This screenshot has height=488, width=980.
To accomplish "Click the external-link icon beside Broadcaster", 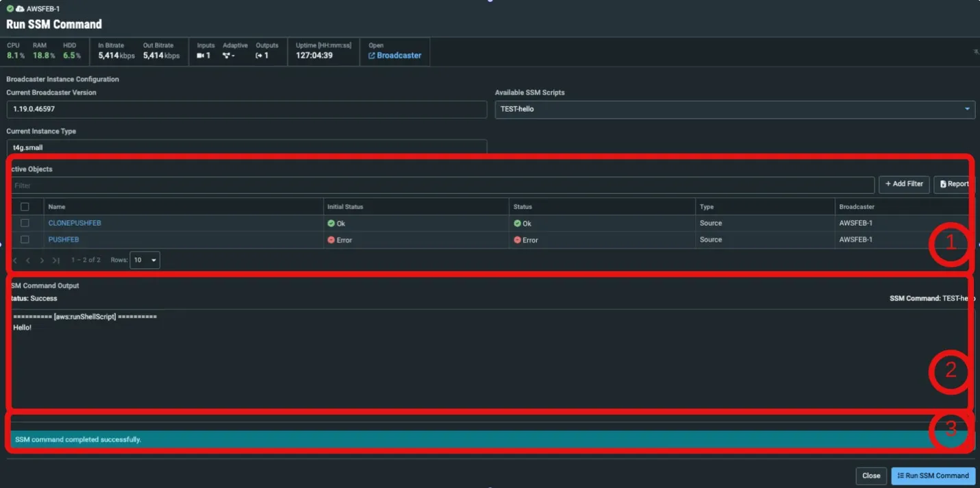I will click(x=372, y=56).
